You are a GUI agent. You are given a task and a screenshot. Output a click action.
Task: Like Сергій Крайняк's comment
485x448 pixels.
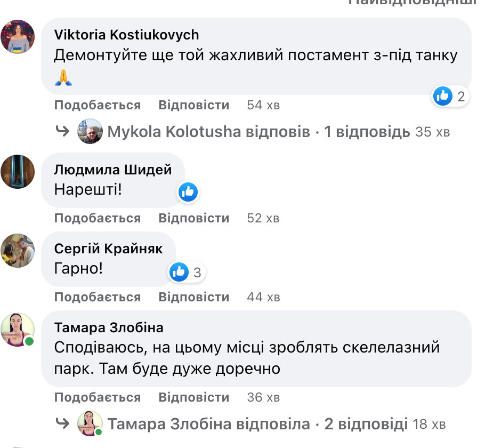(98, 297)
